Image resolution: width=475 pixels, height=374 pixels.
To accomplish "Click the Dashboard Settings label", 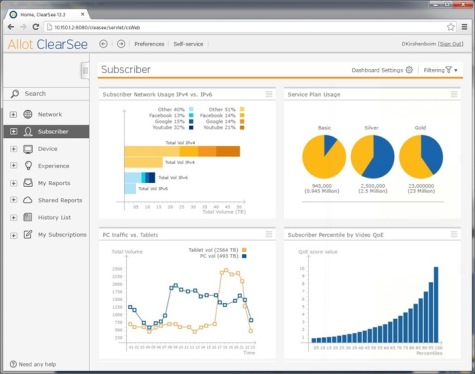I will click(377, 70).
